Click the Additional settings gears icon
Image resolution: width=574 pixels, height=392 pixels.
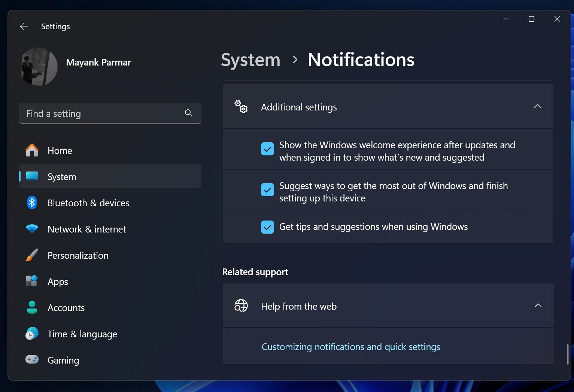241,107
